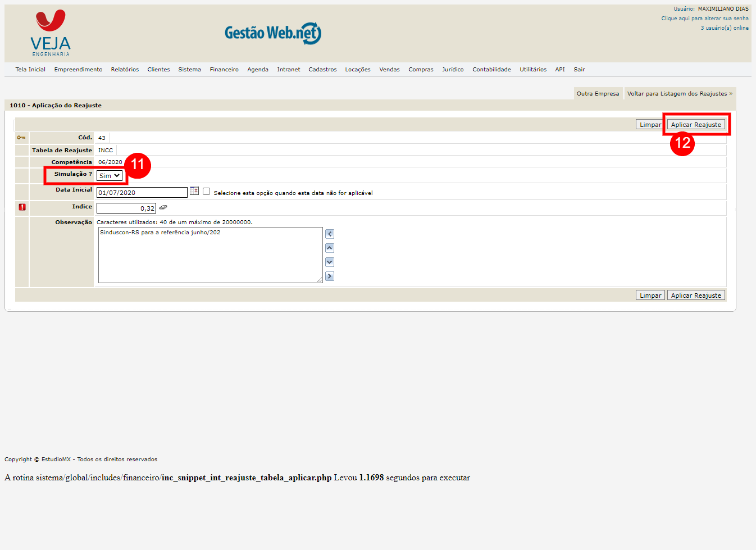Click the right arrow beside Observação box
756x550 pixels.
(x=330, y=276)
